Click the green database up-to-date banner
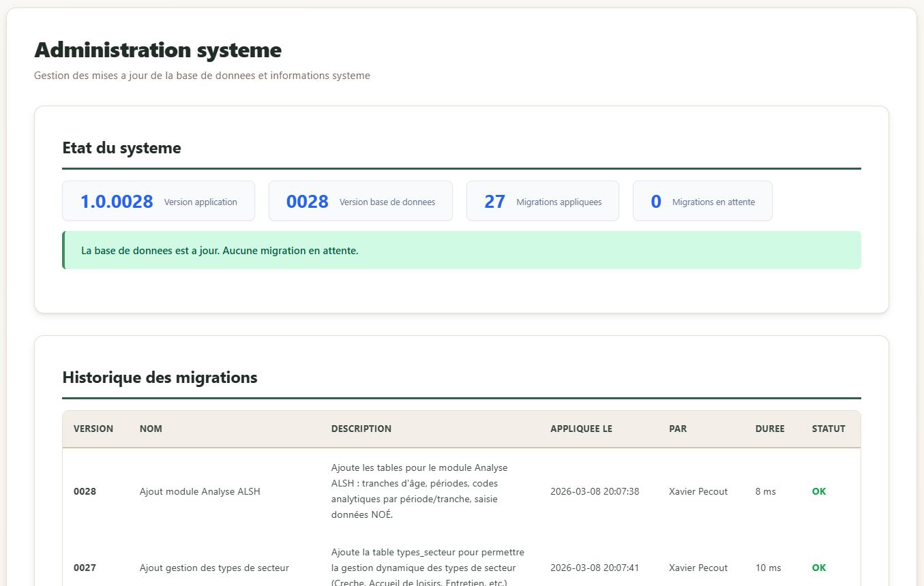924x586 pixels. [x=461, y=250]
